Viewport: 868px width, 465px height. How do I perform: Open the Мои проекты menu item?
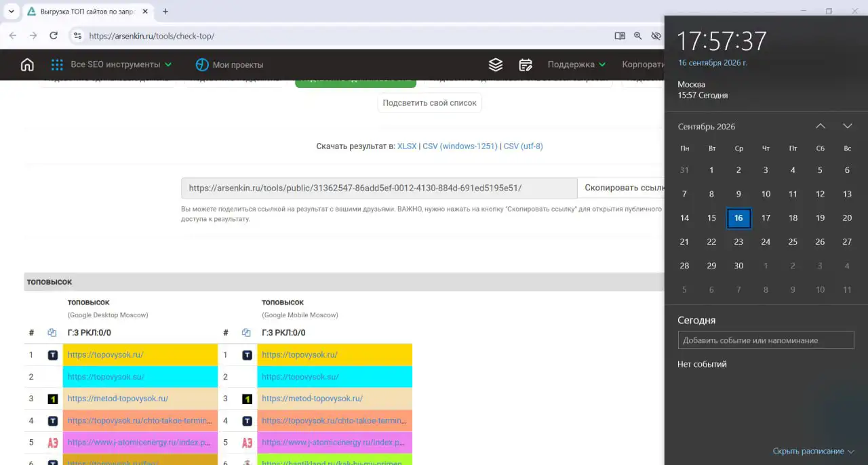238,65
